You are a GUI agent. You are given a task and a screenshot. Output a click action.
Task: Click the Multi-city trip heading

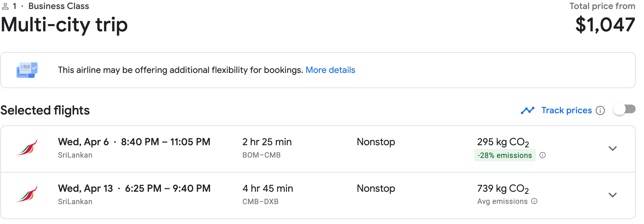click(64, 25)
